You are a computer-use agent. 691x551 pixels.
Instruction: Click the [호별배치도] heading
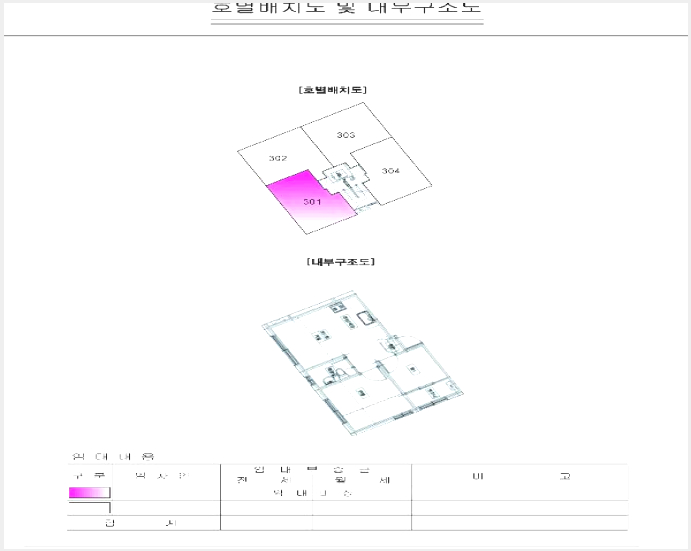click(333, 90)
